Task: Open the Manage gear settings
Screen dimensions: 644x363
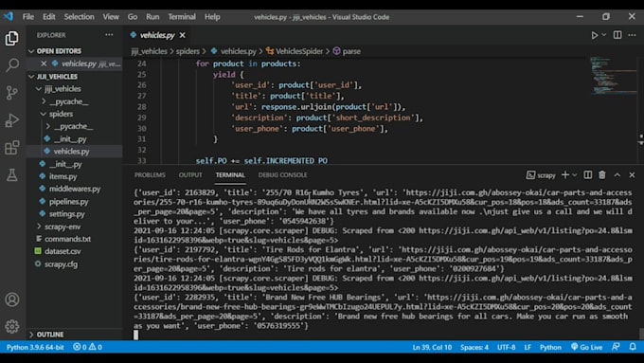Action: (x=12, y=326)
